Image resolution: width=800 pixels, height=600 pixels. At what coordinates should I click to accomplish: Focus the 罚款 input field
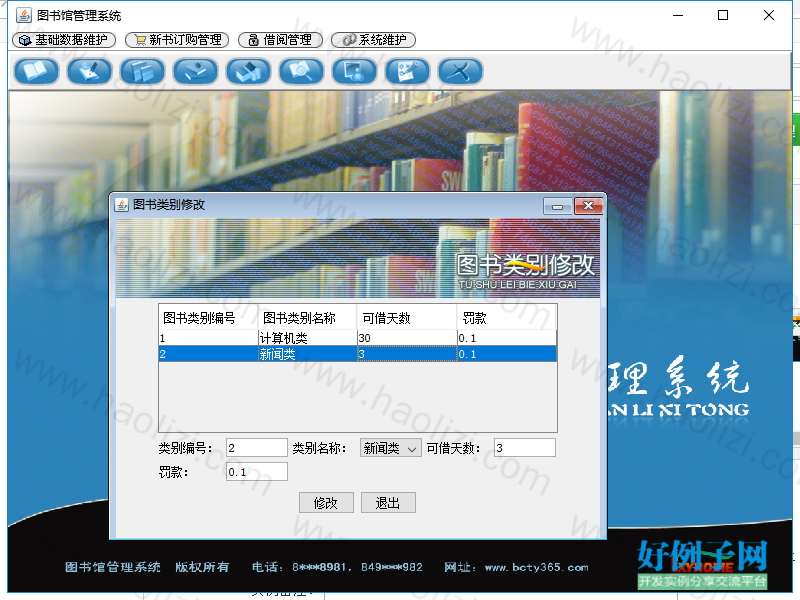click(257, 472)
